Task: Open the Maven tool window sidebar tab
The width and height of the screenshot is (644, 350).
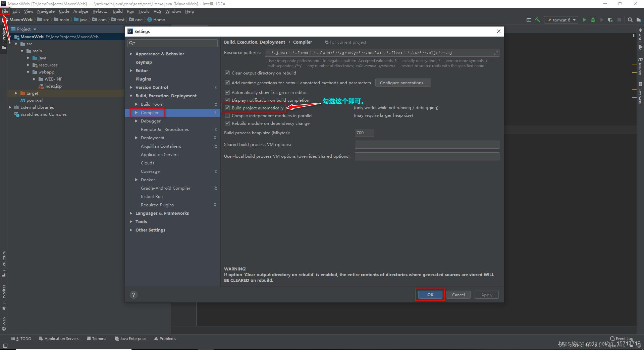Action: pyautogui.click(x=640, y=66)
